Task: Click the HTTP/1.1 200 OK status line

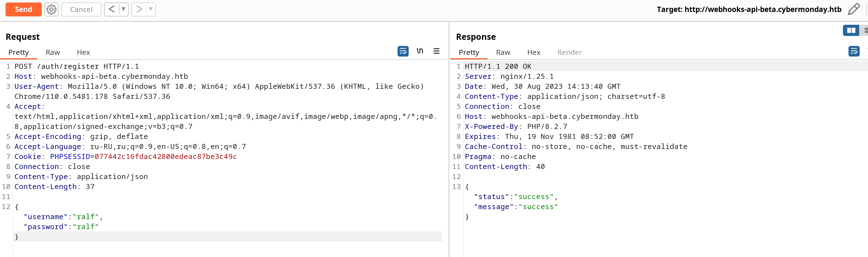Action: (498, 66)
